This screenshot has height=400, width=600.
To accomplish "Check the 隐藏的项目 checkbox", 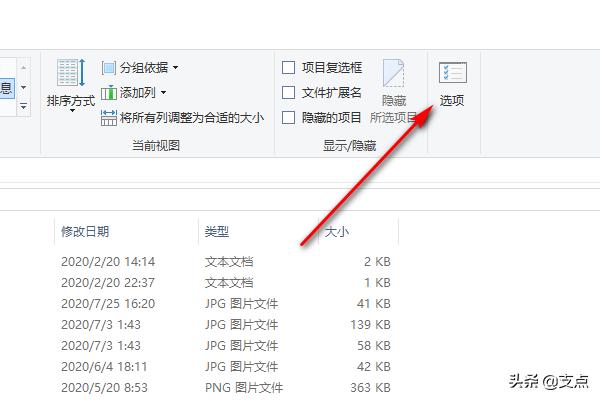I will pos(288,117).
